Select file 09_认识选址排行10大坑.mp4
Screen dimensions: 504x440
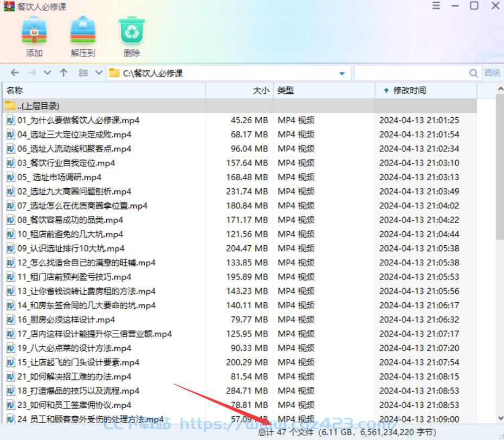[240, 248]
